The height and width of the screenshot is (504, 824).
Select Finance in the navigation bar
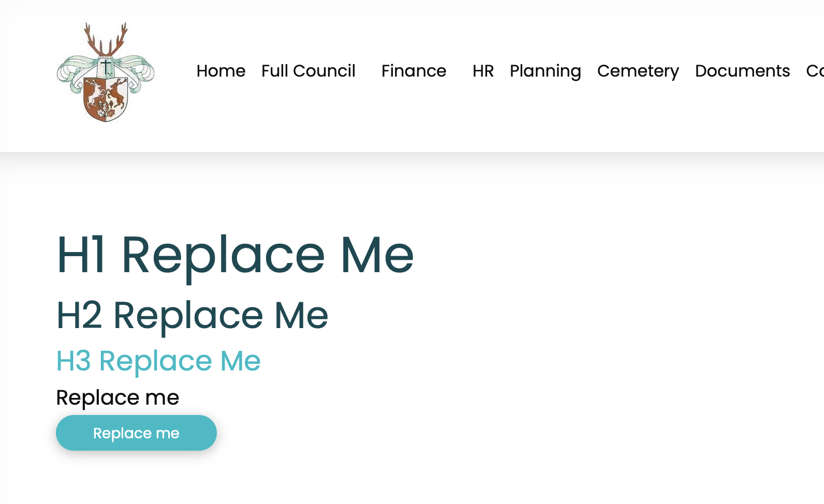tap(414, 71)
